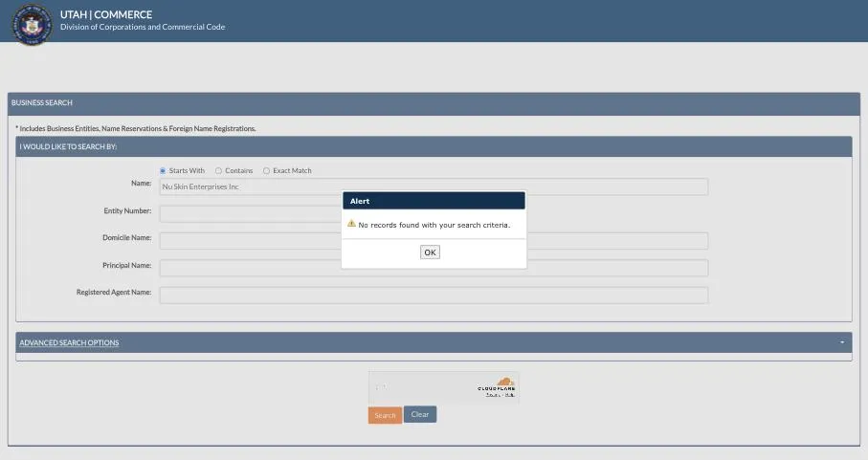This screenshot has height=460, width=868.
Task: Click Division of Corporations and Commercial Code text
Action: [143, 27]
